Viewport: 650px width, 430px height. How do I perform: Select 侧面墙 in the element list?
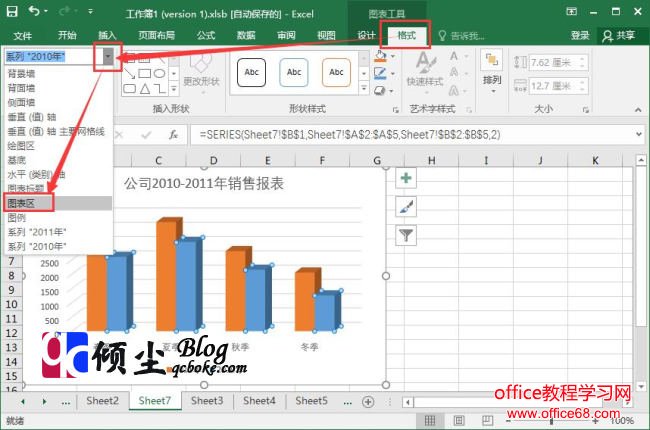click(21, 102)
